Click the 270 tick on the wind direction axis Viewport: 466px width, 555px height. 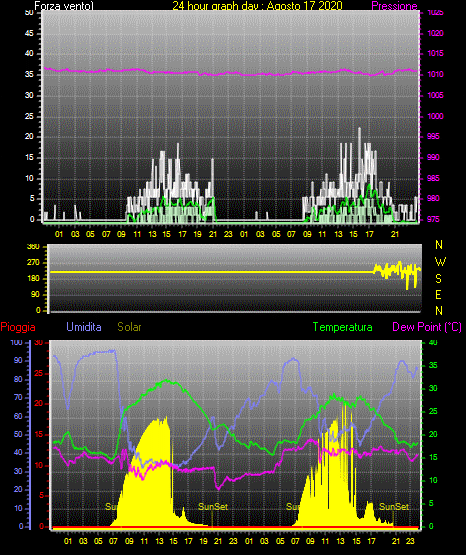click(33, 263)
